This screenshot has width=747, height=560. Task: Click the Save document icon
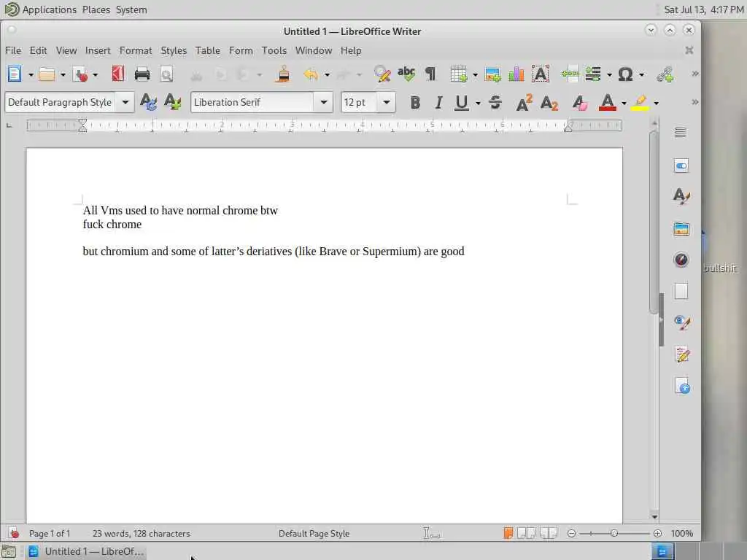pos(80,74)
